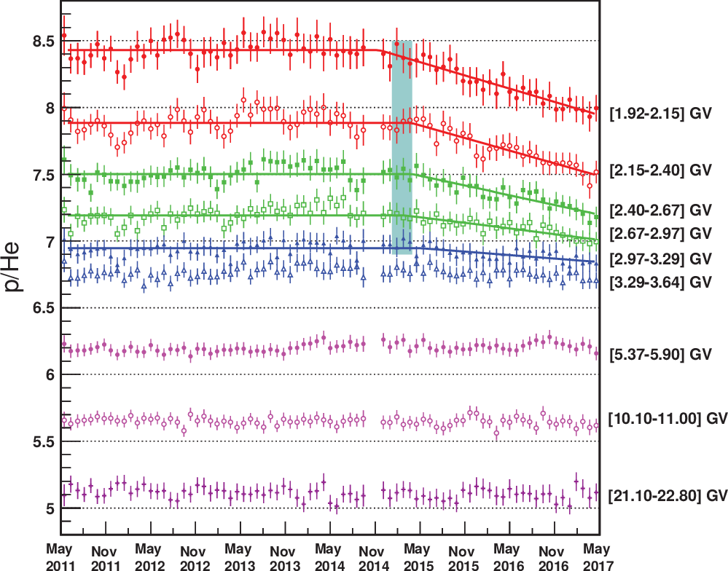Click the 7 y-axis tick label

(x=50, y=242)
